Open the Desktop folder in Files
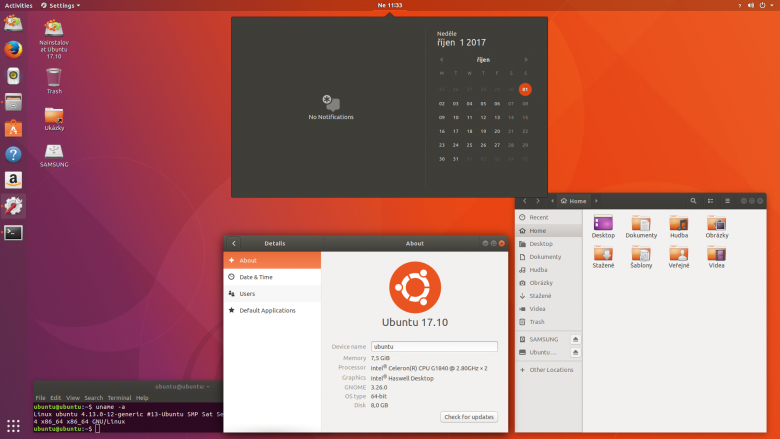Screen dimensions: 780x439 coord(603,227)
